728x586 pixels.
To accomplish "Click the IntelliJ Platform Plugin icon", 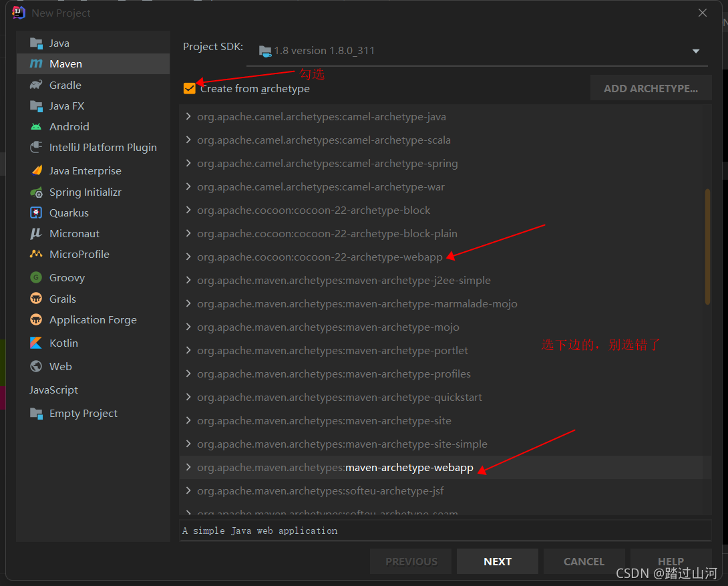I will pos(36,147).
